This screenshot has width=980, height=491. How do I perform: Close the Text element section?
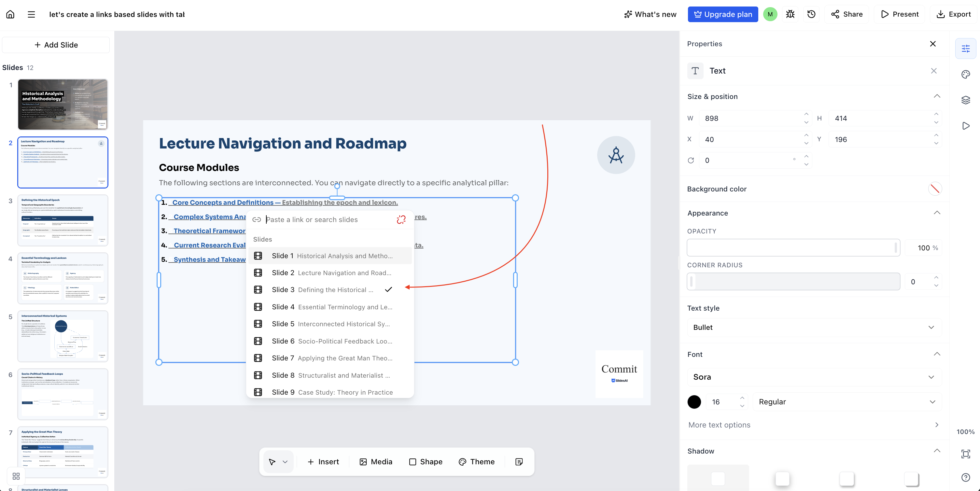(933, 71)
